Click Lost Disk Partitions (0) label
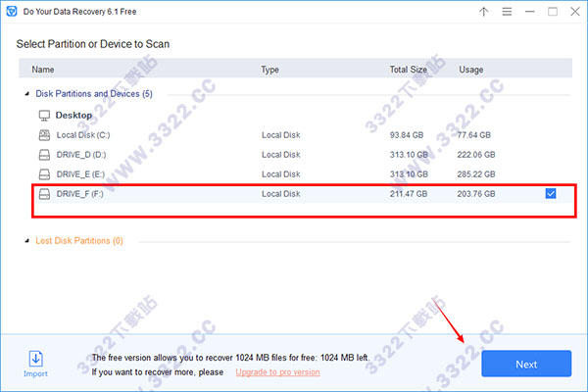The width and height of the screenshot is (588, 392). (79, 241)
